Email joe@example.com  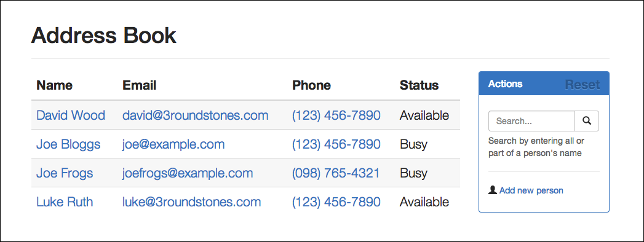click(173, 144)
